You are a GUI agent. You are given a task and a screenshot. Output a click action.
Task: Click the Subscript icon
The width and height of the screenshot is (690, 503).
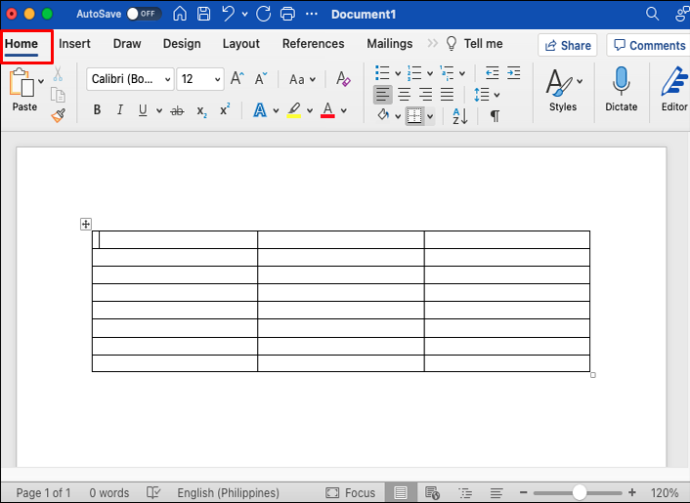(x=202, y=111)
